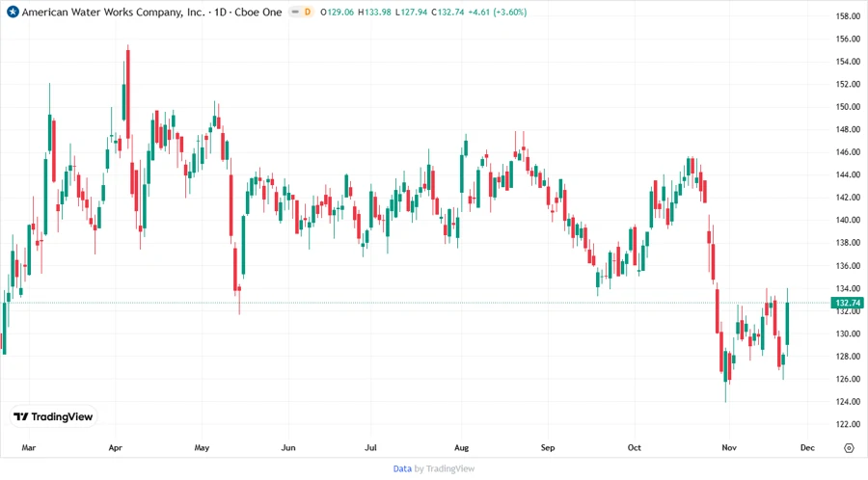Click the Oct label on time axis
The width and height of the screenshot is (868, 480).
point(635,448)
